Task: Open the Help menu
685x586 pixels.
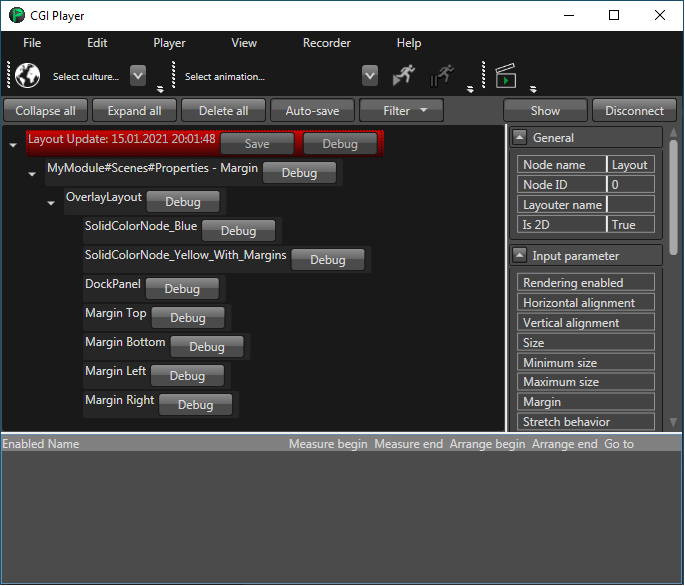Action: click(408, 43)
